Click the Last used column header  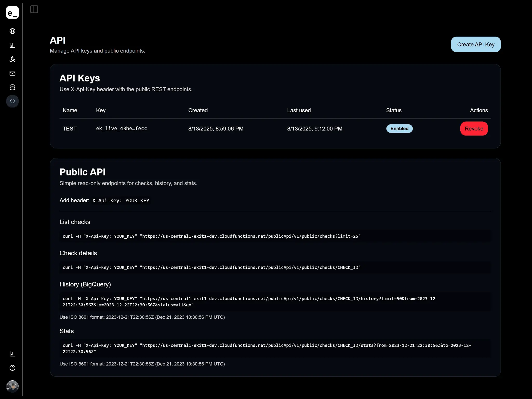[299, 110]
